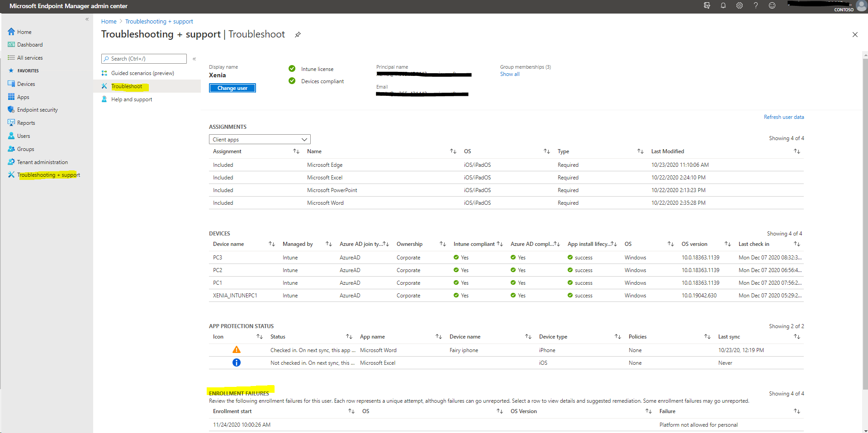The image size is (868, 433).
Task: Sort enrollment failures by Enrollment start column
Action: (351, 411)
